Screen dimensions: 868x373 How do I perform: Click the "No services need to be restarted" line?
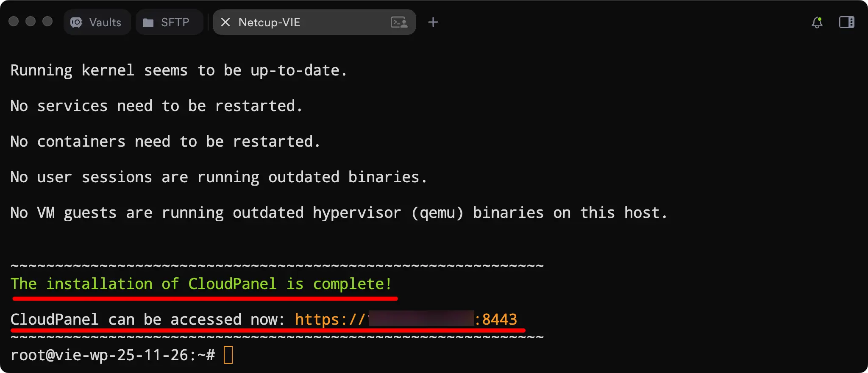[156, 106]
